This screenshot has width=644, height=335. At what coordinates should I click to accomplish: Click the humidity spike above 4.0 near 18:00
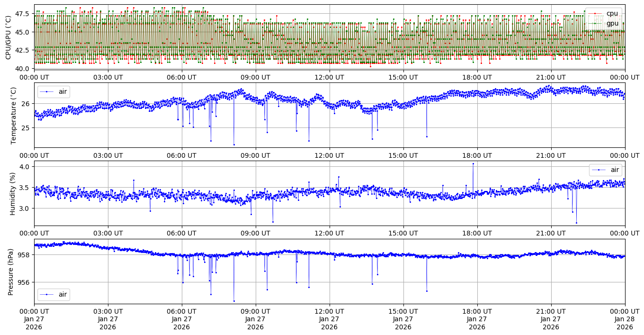pos(473,163)
